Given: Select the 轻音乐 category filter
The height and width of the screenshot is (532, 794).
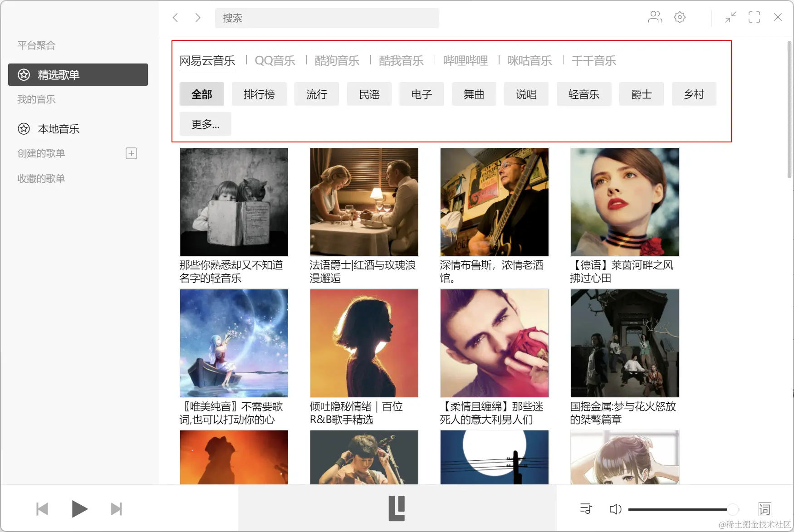Looking at the screenshot, I should point(584,94).
